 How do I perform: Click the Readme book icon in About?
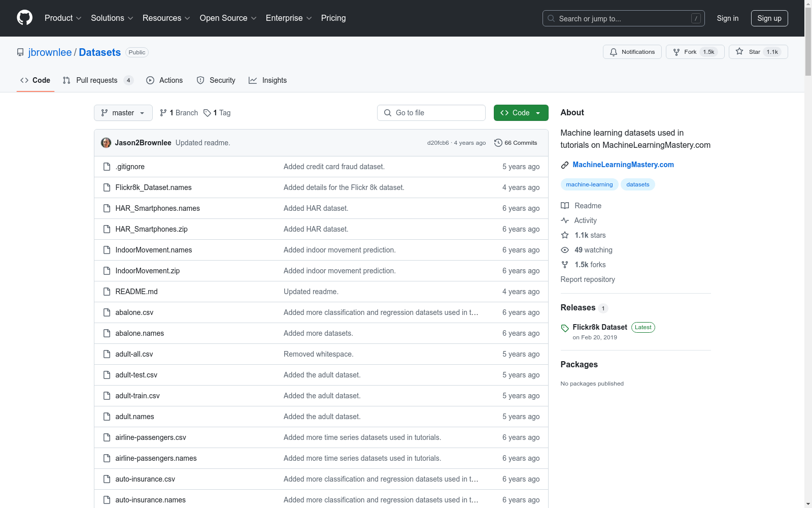tap(565, 206)
